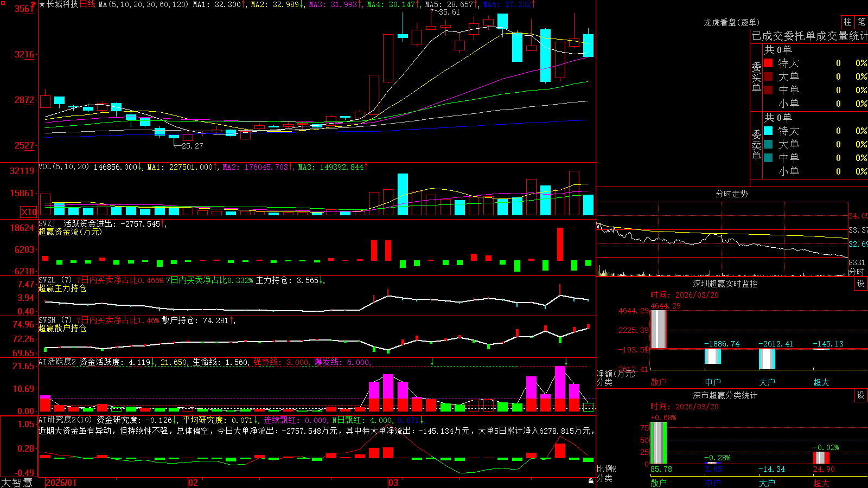Click the teal 中单 sell-order swatch

click(x=768, y=158)
